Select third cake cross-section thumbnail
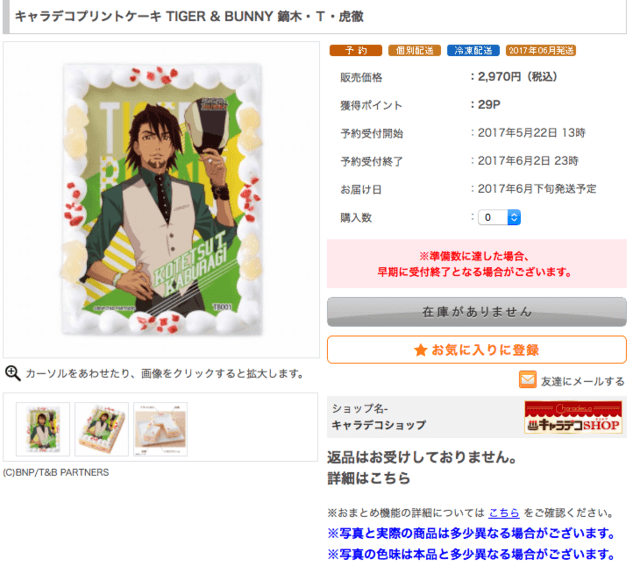The height and width of the screenshot is (573, 640). point(160,429)
